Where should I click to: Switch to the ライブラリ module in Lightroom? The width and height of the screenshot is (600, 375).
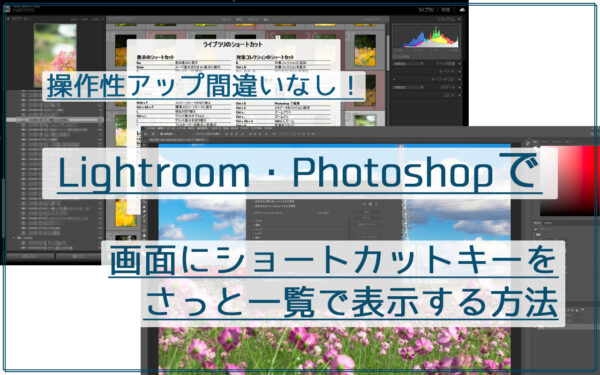click(426, 10)
